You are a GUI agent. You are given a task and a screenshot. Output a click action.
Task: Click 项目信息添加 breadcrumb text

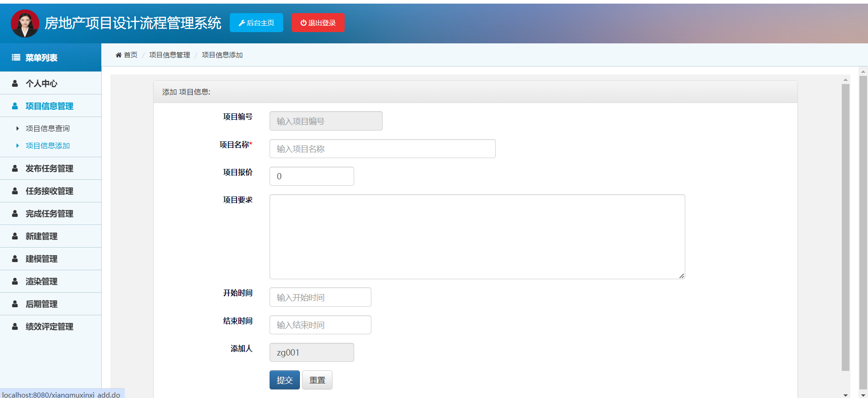pyautogui.click(x=222, y=55)
